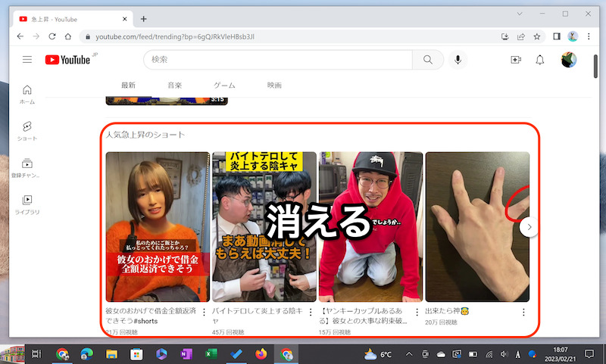Switch to the ゲーム tab
Image resolution: width=606 pixels, height=364 pixels.
point(224,86)
